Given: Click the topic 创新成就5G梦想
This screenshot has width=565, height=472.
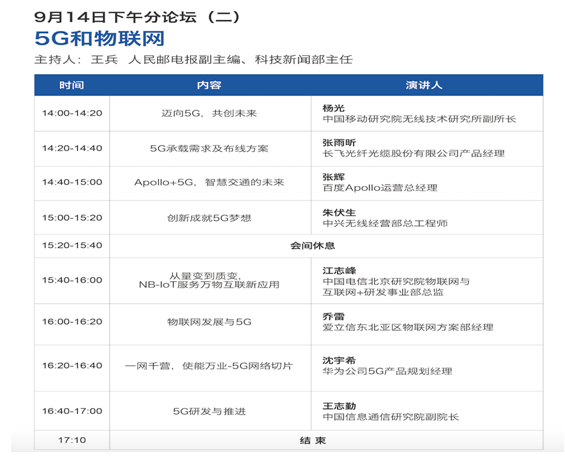Looking at the screenshot, I should (x=209, y=218).
